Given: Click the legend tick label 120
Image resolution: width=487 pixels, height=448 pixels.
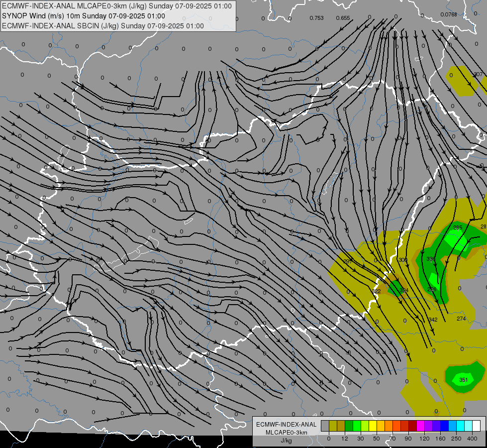Looking at the screenshot, I should 424,439.
